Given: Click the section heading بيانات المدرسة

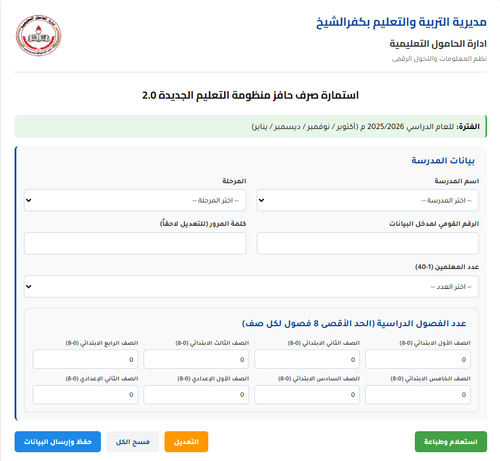Looking at the screenshot, I should point(443,160).
